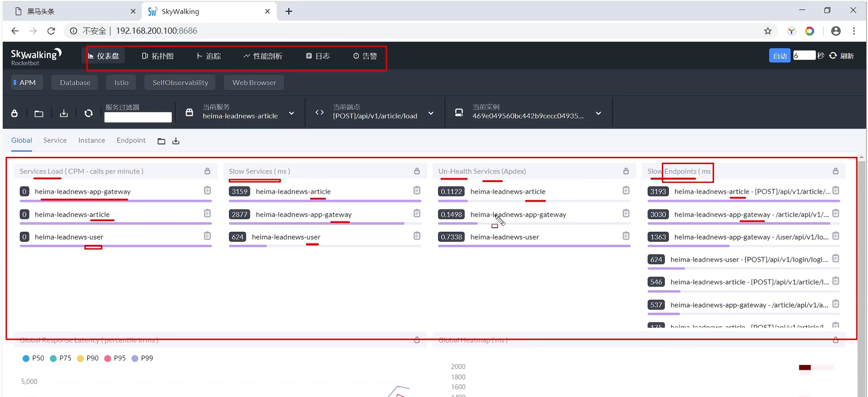Image resolution: width=868 pixels, height=397 pixels.
Task: Open the 仪表盘 dashboard menu
Action: click(104, 56)
